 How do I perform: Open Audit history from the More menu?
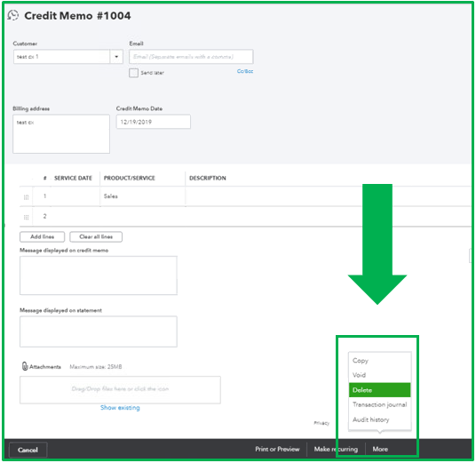click(380, 419)
